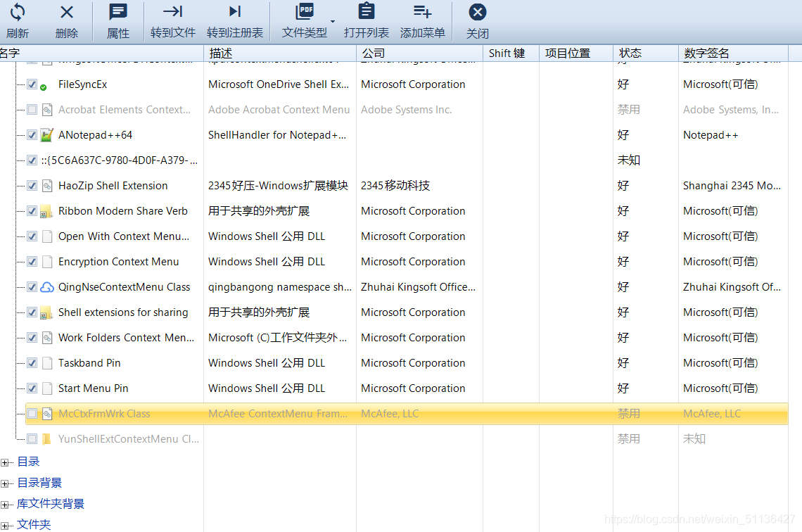This screenshot has width=802, height=532.
Task: Click the Add Menu (添加菜单) icon
Action: [x=423, y=11]
